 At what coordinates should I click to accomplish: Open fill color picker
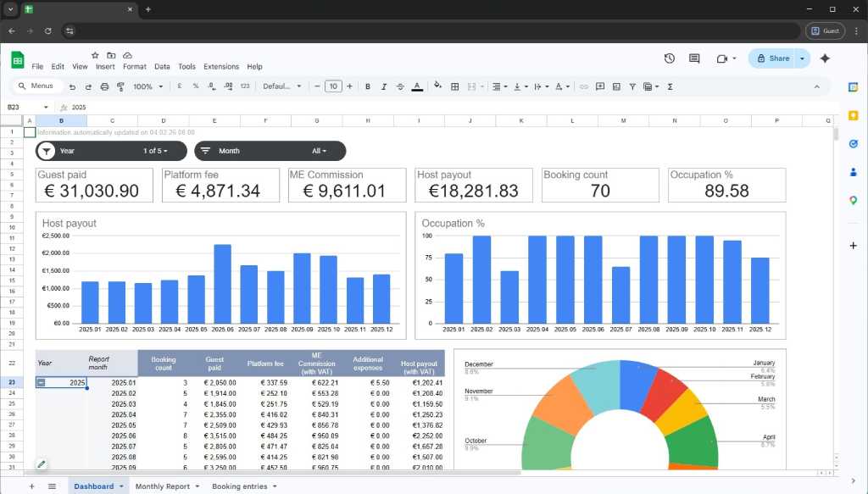[x=438, y=86]
